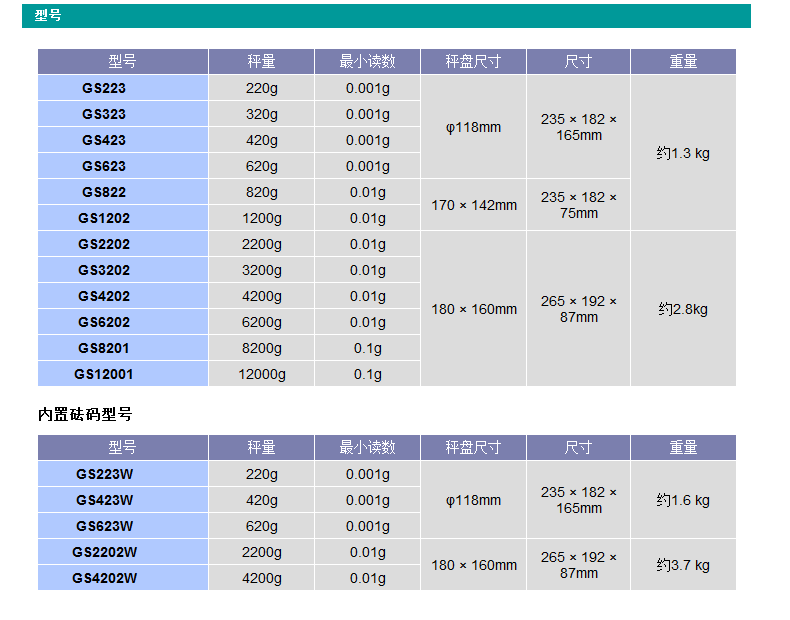790x620 pixels.
Task: Click the 1200g capacity cell
Action: point(262,218)
